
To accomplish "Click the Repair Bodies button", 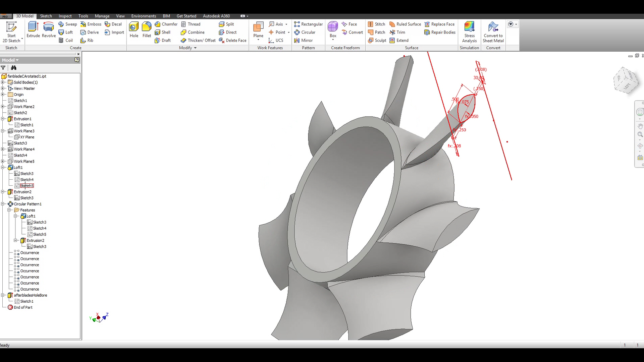I will pos(440,32).
